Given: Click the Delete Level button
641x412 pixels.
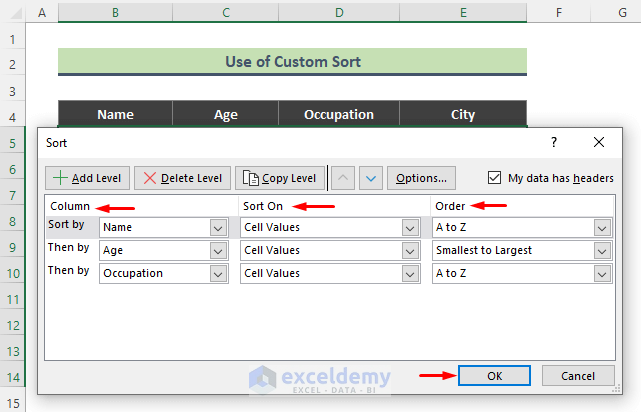Looking at the screenshot, I should click(x=182, y=178).
